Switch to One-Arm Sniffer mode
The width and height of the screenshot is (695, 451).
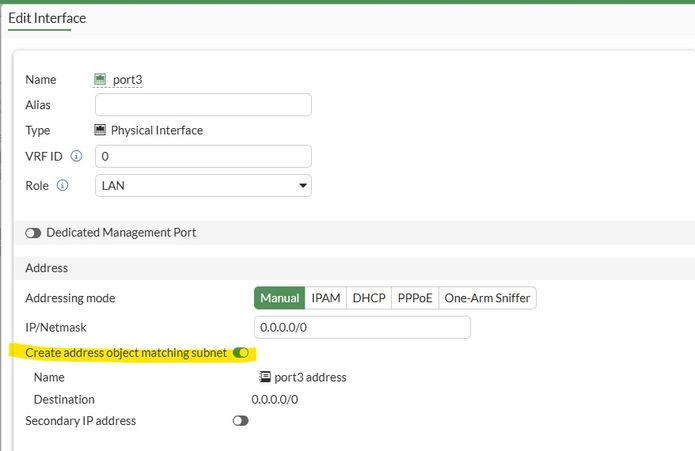(488, 298)
